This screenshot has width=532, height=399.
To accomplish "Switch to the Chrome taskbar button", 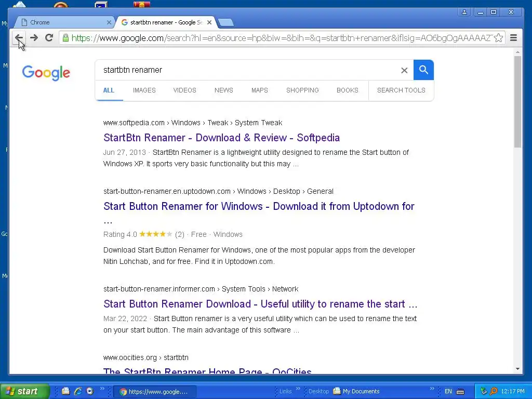I will click(155, 392).
